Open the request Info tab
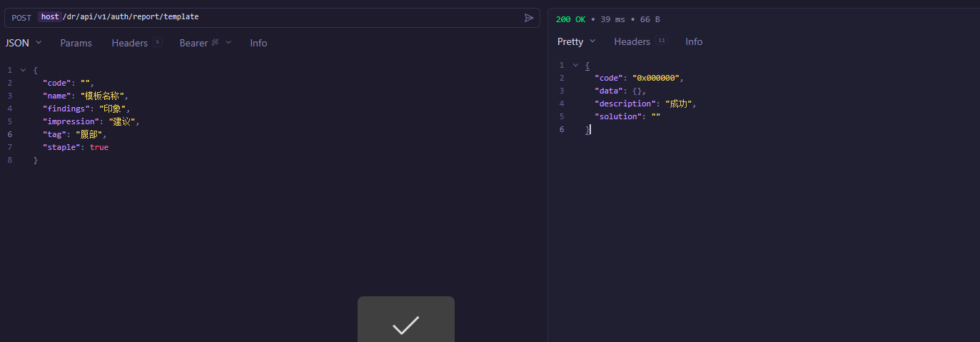This screenshot has width=980, height=342. [258, 43]
